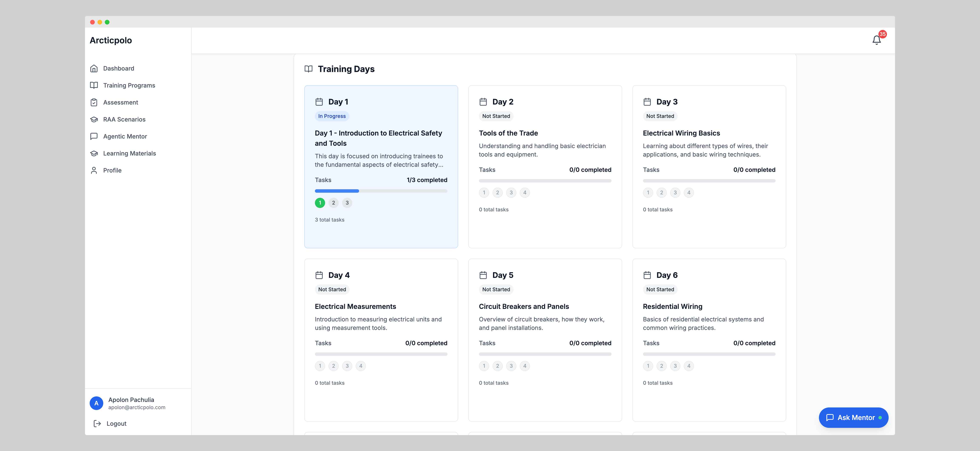Click the apolon@arcticpolo.com email
This screenshot has height=451, width=980.
pos(137,407)
